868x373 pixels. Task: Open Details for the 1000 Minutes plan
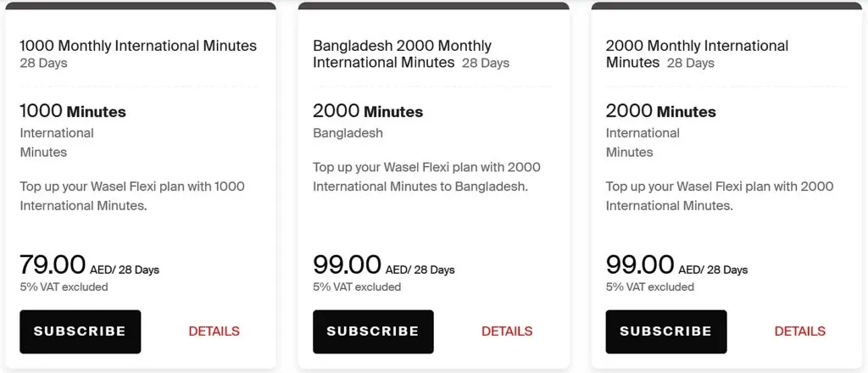tap(214, 331)
